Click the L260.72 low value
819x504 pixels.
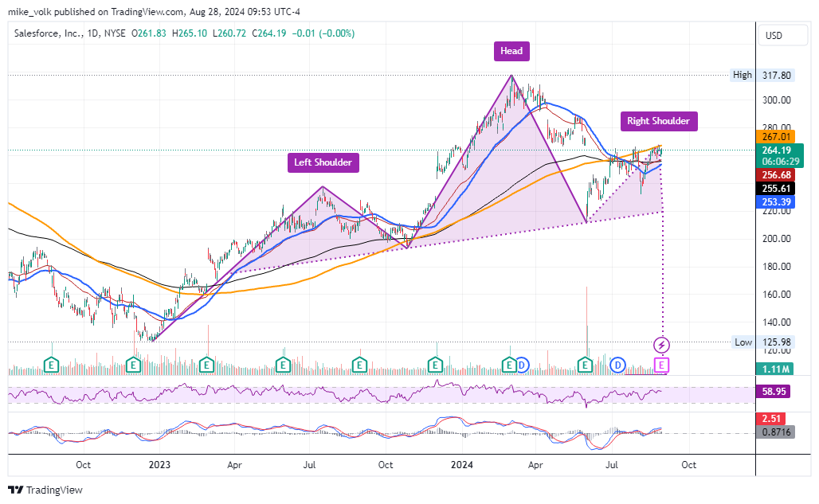[229, 33]
